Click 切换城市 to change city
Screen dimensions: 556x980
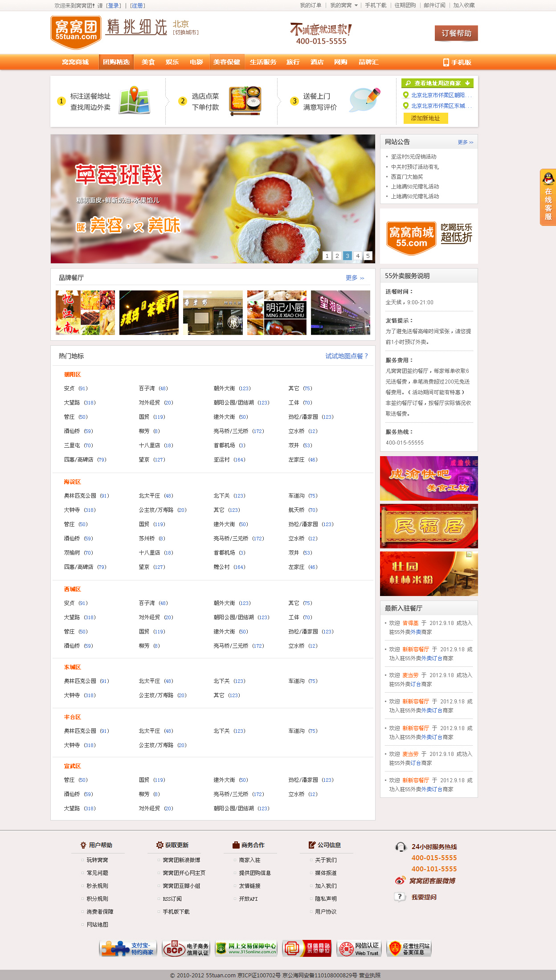[x=186, y=33]
